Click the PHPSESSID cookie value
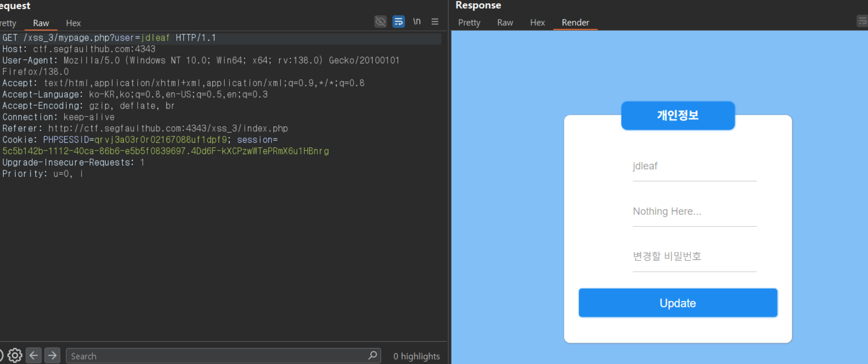 [160, 140]
